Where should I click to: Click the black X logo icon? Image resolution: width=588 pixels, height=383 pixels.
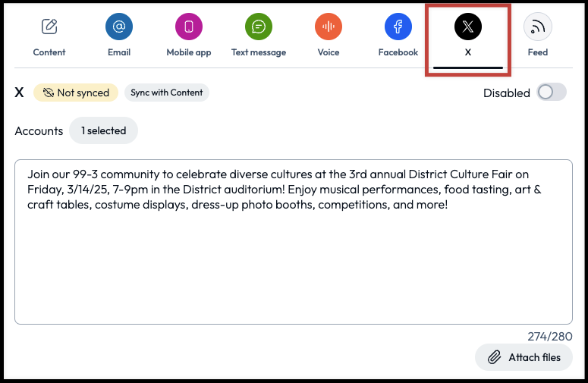tap(467, 27)
